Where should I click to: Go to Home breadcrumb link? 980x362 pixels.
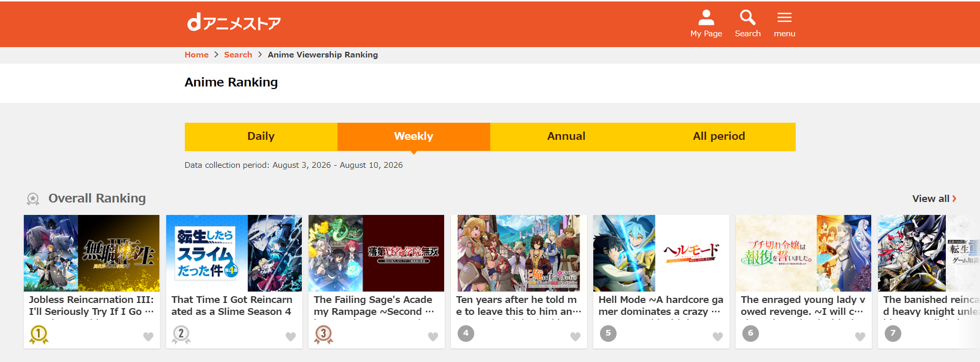click(197, 55)
